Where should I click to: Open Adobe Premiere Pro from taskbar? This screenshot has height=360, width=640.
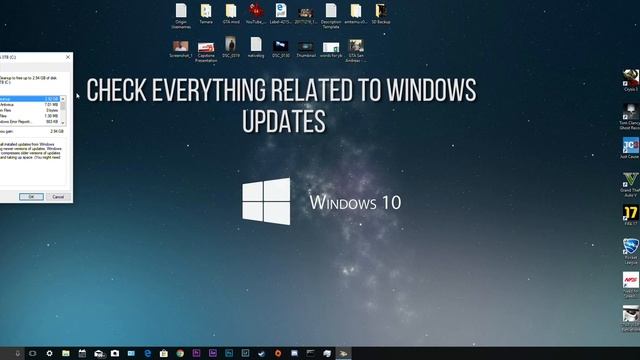(196, 353)
